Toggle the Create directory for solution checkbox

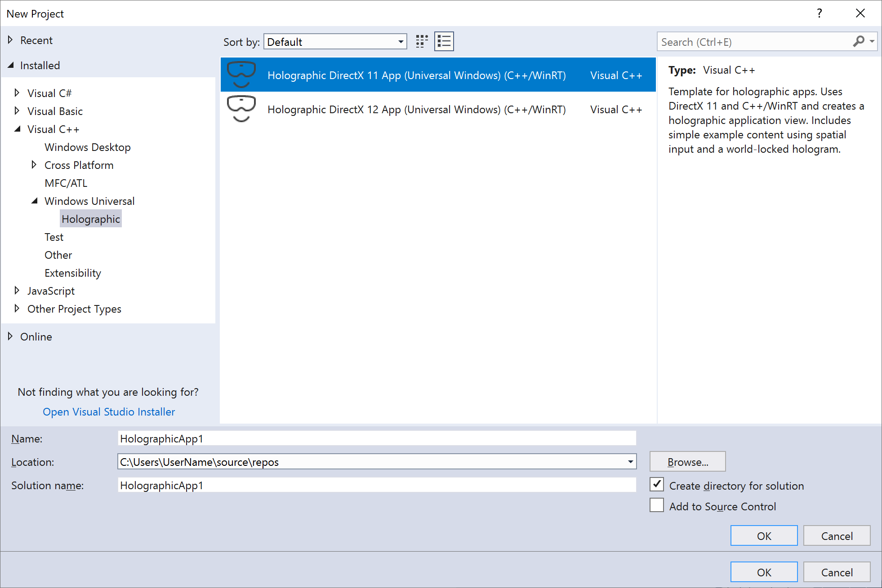tap(657, 486)
